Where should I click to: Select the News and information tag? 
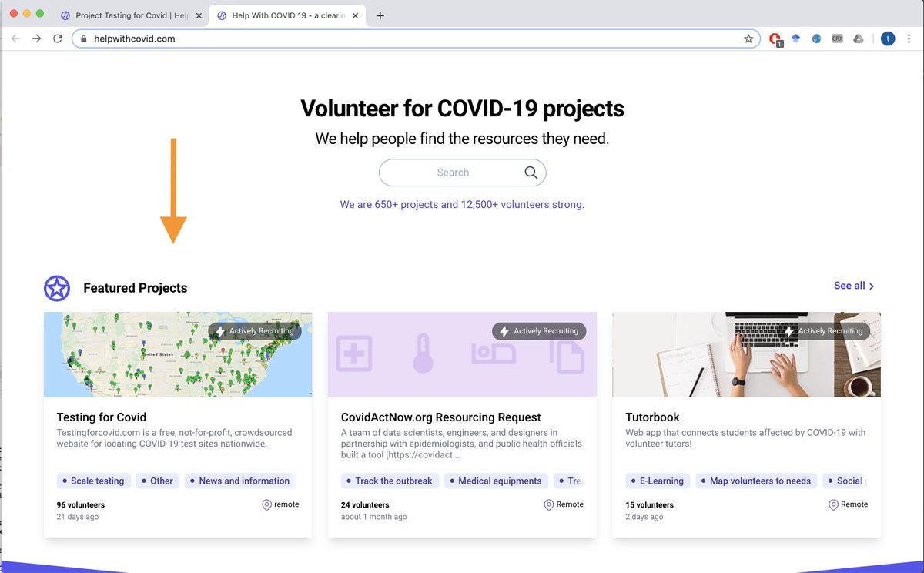click(240, 481)
